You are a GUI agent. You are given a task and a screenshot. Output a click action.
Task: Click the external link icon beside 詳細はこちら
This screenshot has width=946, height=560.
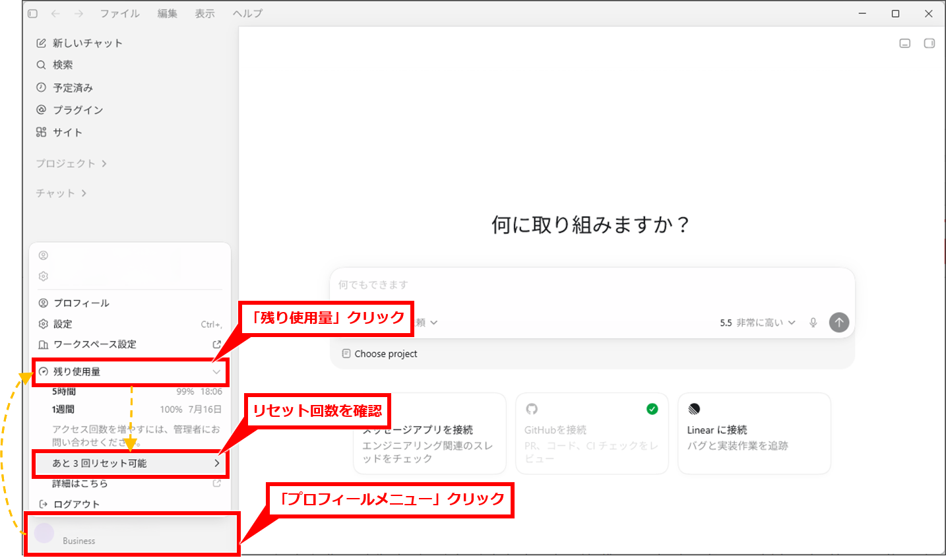click(216, 483)
